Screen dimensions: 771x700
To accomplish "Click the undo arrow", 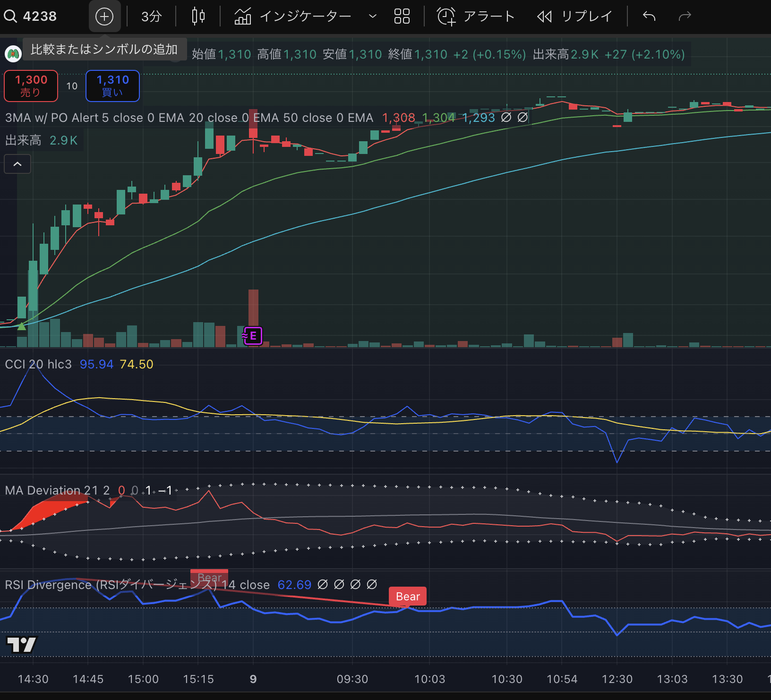I will pos(649,17).
